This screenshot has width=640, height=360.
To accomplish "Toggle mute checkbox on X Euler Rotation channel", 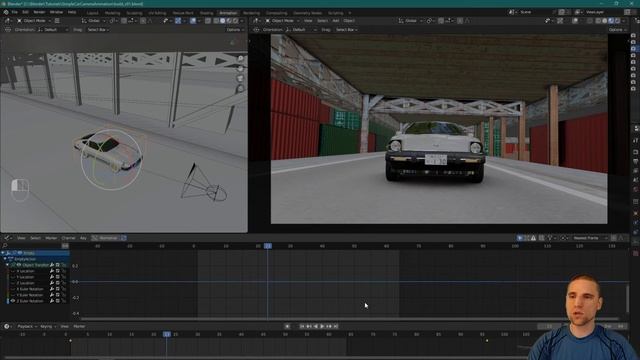I will pyautogui.click(x=58, y=289).
